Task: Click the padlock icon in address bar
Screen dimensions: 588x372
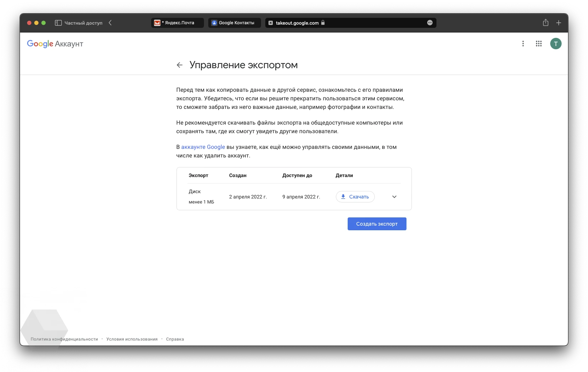Action: click(x=323, y=23)
